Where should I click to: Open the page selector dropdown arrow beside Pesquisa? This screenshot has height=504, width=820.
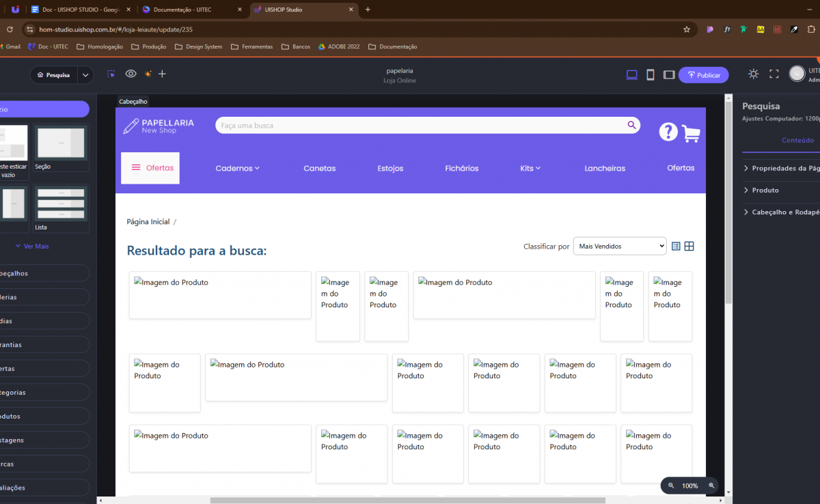(x=85, y=75)
